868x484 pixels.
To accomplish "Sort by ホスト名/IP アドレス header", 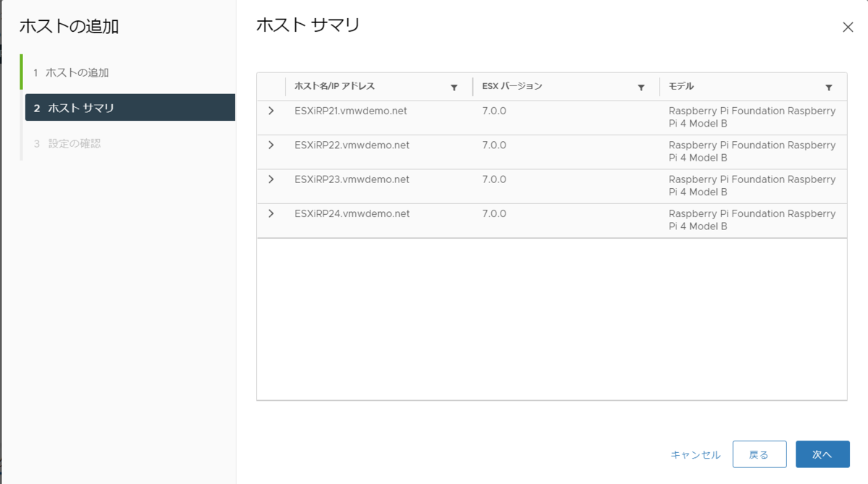I will pyautogui.click(x=335, y=87).
